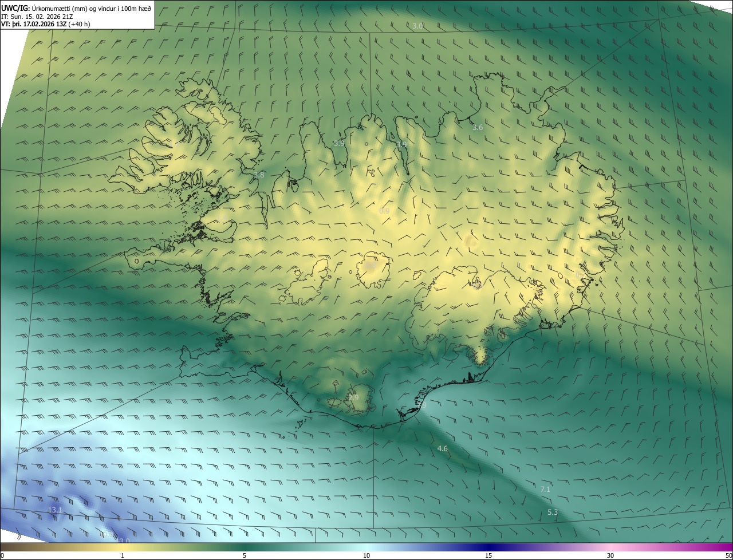Click the 'VT: þri. 17.02.2026 13Z (+40 h)' line
The width and height of the screenshot is (733, 560).
tap(46, 24)
